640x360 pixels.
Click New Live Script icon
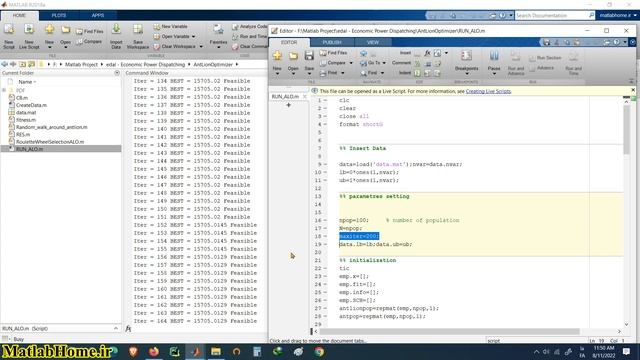(x=29, y=36)
